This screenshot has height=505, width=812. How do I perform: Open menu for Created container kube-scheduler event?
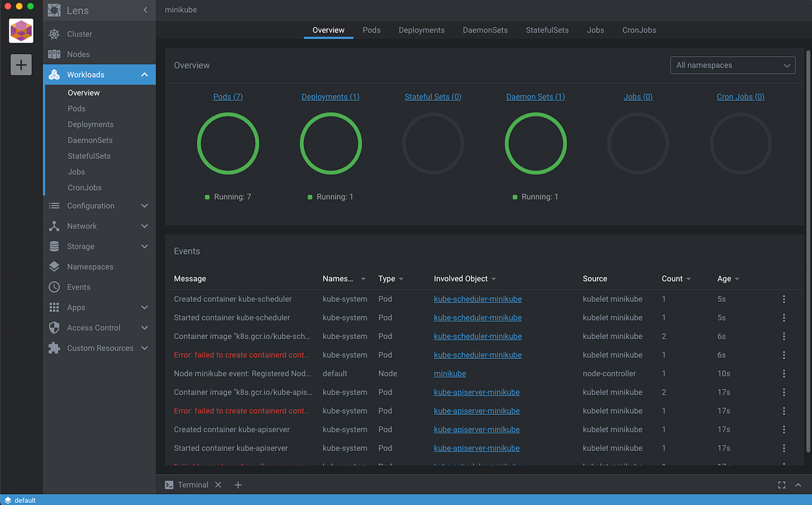pyautogui.click(x=784, y=299)
